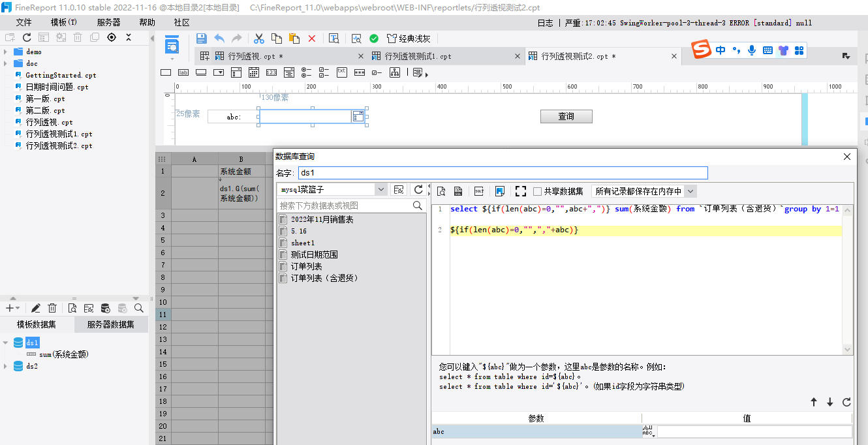Click the Copy icon in toolbar

pos(277,38)
